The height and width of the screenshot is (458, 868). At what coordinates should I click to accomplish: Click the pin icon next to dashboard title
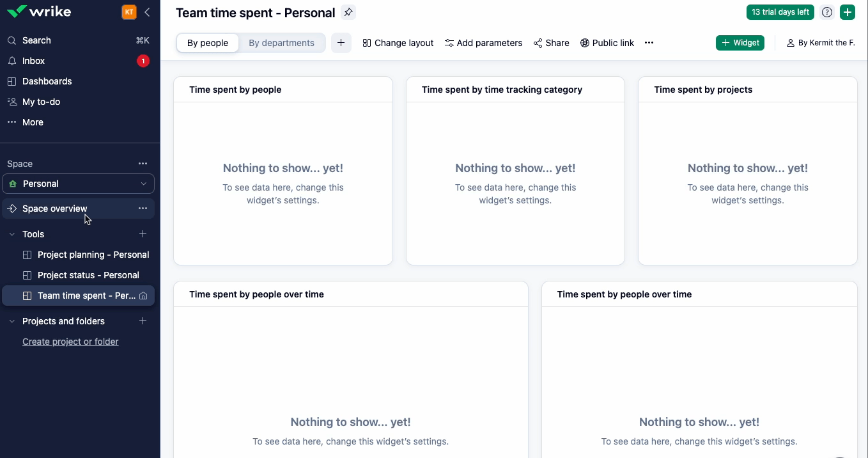(348, 12)
